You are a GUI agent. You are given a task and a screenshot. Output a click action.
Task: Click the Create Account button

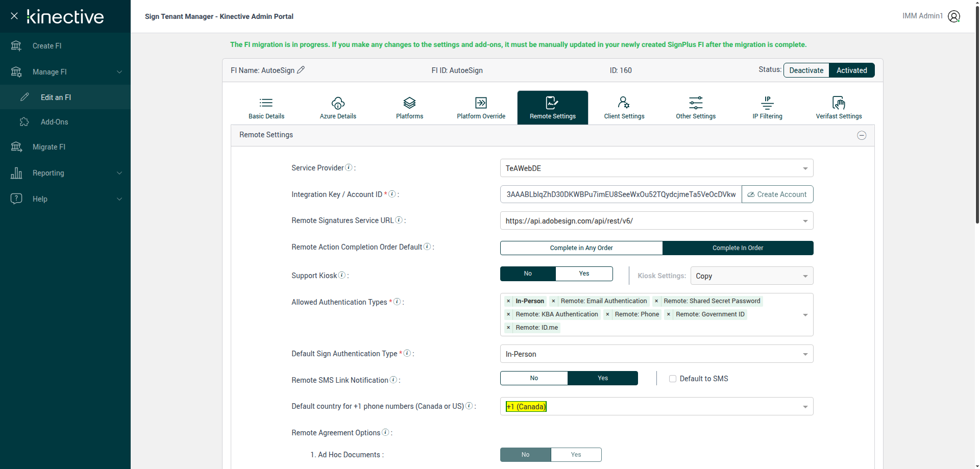point(777,194)
